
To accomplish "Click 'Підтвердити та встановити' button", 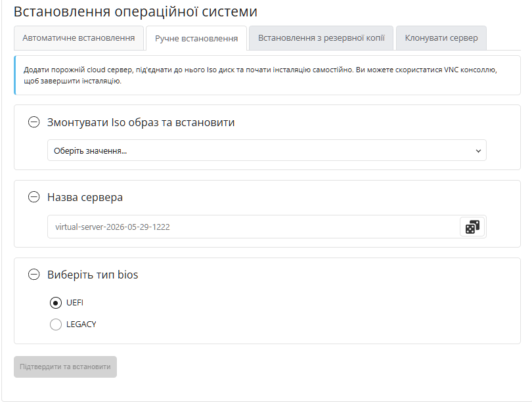I will (x=65, y=367).
